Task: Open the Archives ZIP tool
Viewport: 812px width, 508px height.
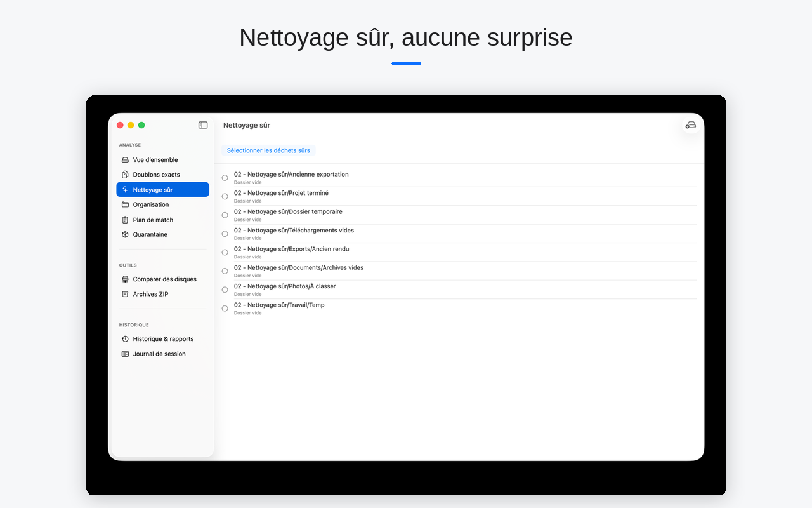Action: pos(162,294)
